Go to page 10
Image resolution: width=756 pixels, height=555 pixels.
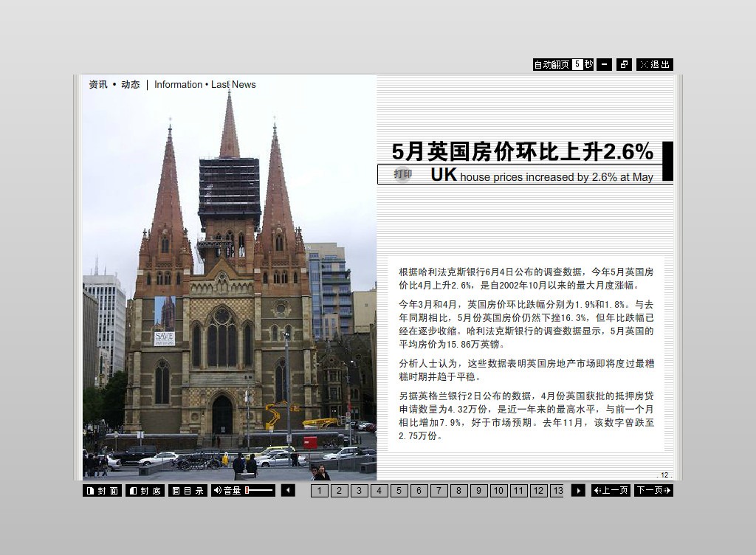498,491
